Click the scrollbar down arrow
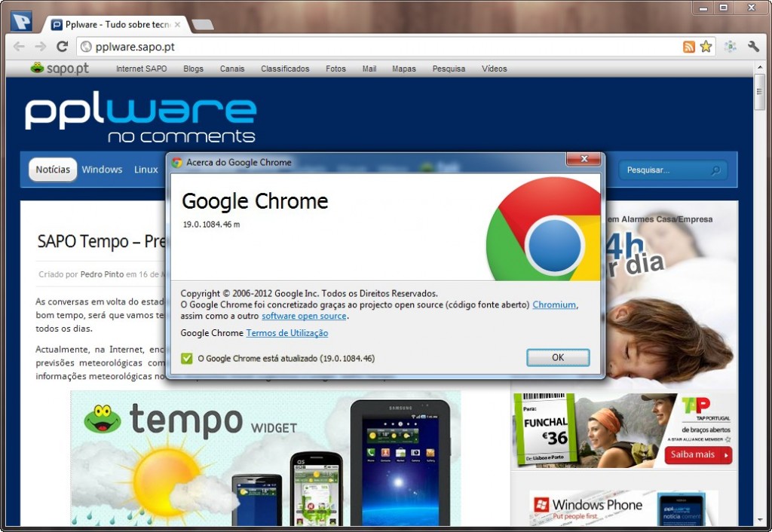This screenshot has width=772, height=532. click(x=759, y=520)
